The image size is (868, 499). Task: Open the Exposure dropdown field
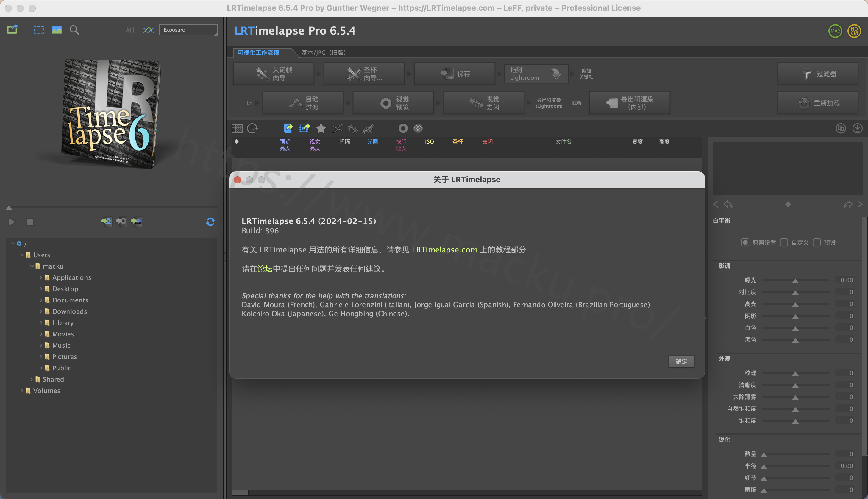click(x=188, y=30)
